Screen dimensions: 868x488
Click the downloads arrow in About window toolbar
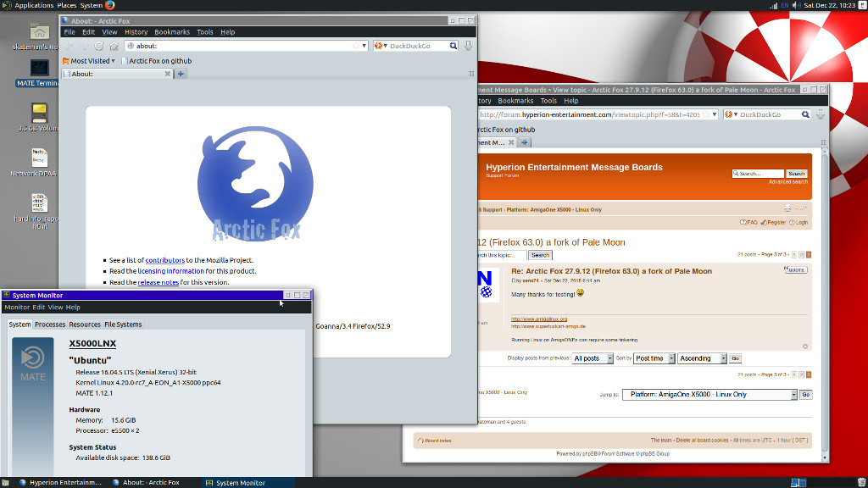pyautogui.click(x=468, y=46)
